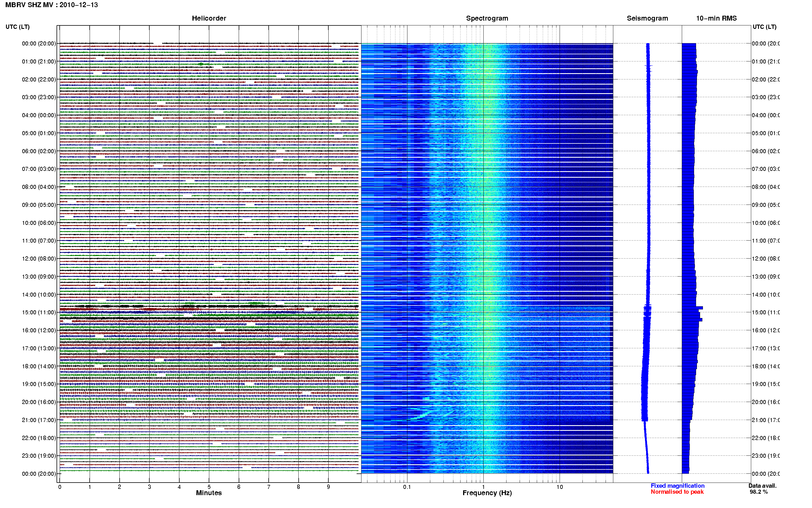Click left axis label '02:00 (22:00)'
Viewport: 812px width, 508px height.
coord(39,79)
